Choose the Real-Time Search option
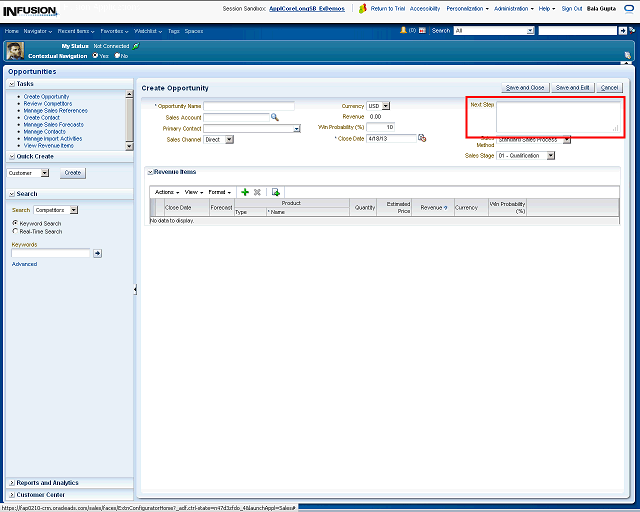The image size is (640, 512). [x=15, y=231]
